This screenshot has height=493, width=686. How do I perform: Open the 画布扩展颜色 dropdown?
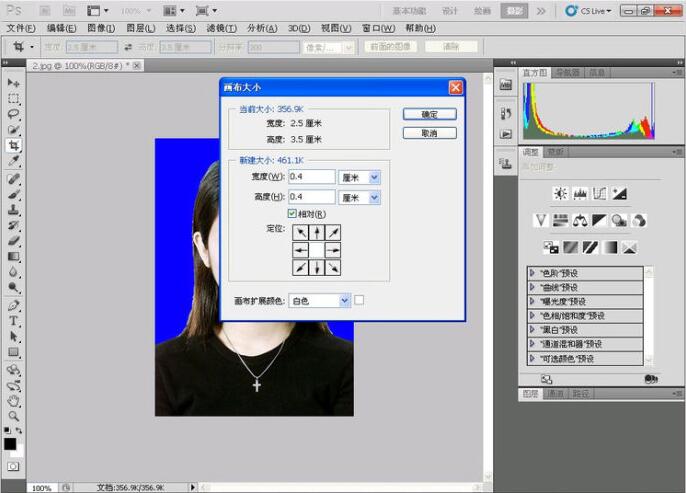pyautogui.click(x=319, y=300)
